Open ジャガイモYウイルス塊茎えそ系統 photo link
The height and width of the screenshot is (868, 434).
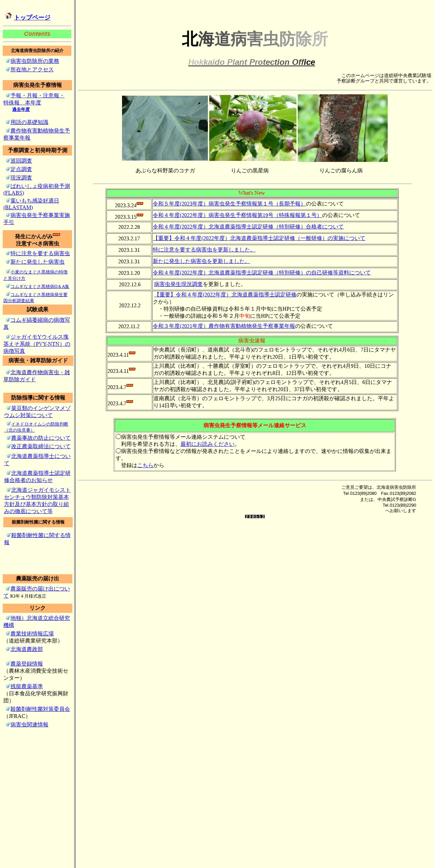tap(37, 344)
